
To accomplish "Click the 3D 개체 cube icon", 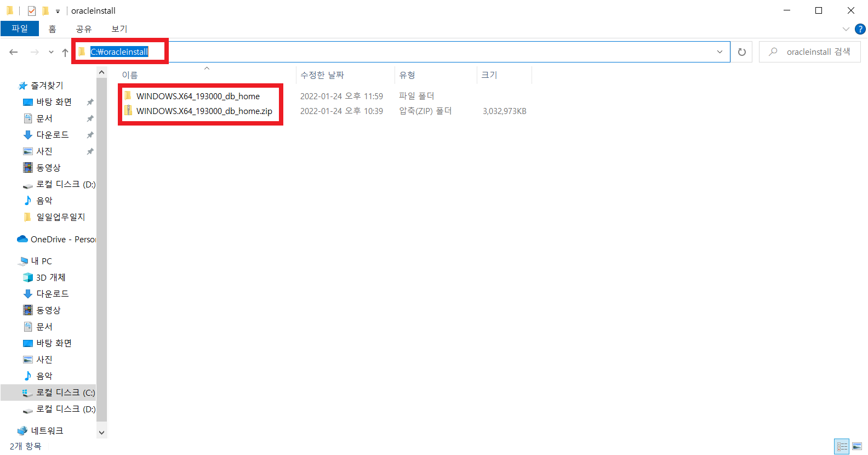I will [x=28, y=277].
